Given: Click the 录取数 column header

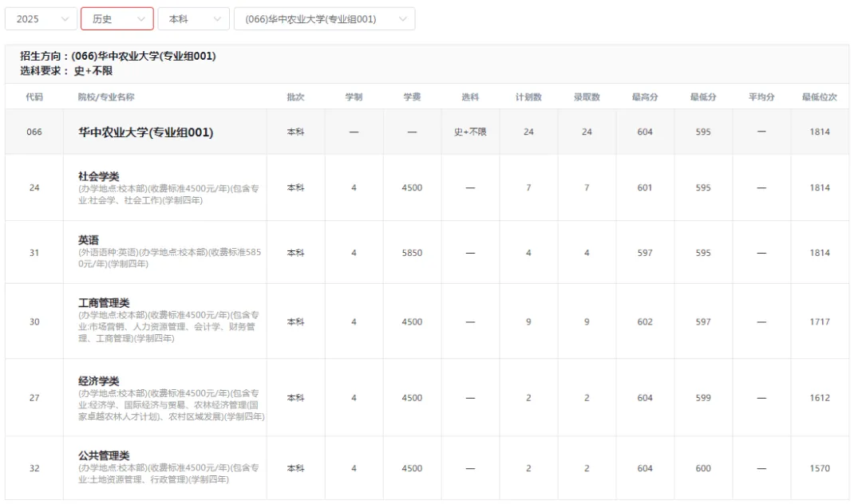Looking at the screenshot, I should [x=587, y=96].
